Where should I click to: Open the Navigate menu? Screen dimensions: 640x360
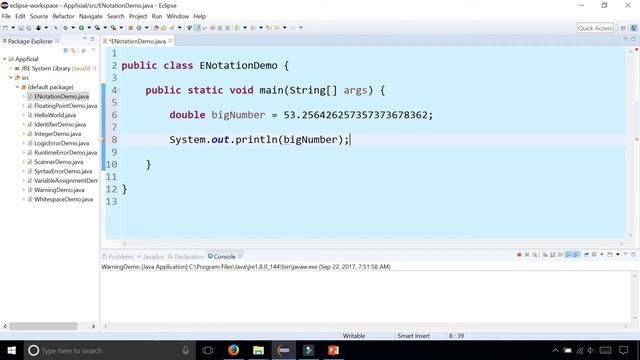tap(91, 16)
